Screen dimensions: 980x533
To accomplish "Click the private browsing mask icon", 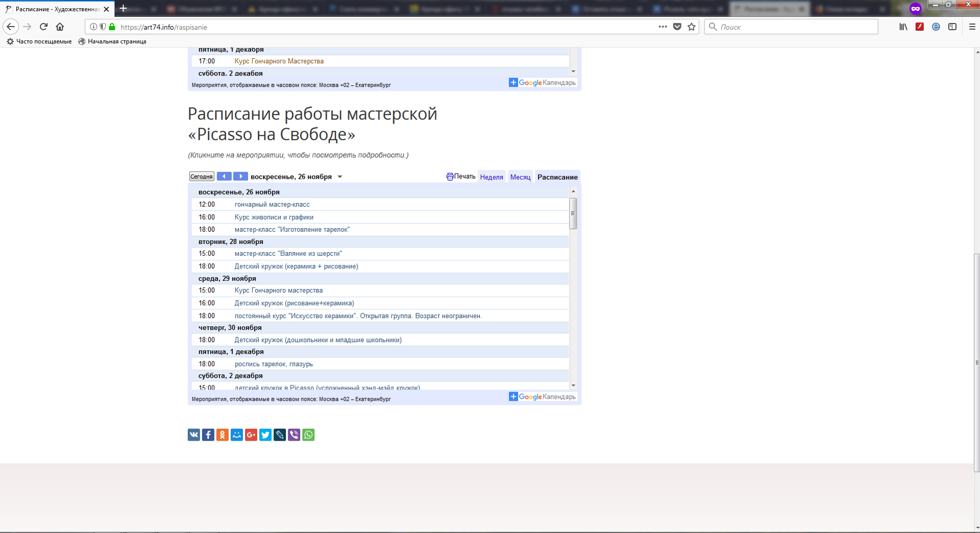I will [915, 9].
